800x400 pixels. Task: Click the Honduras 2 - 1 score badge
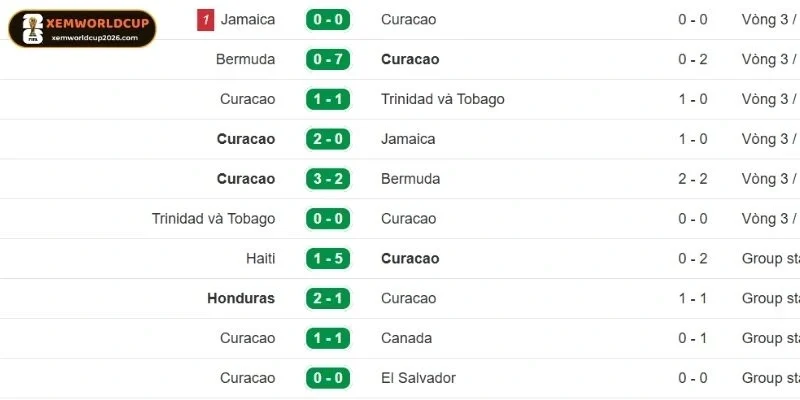click(328, 299)
